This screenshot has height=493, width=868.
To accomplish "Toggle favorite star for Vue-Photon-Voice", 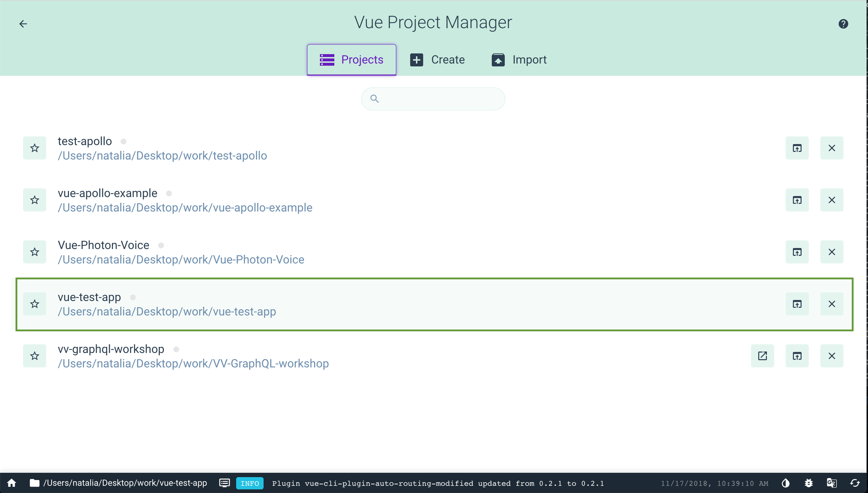I will (x=35, y=252).
